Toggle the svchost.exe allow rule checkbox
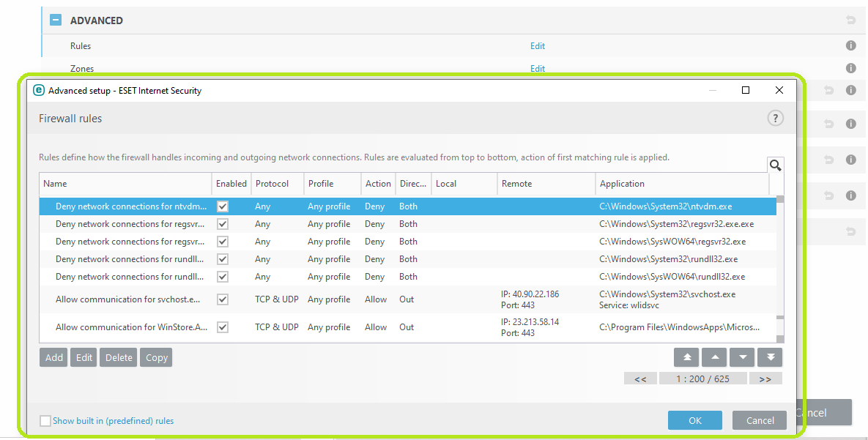The width and height of the screenshot is (868, 440). pyautogui.click(x=223, y=299)
